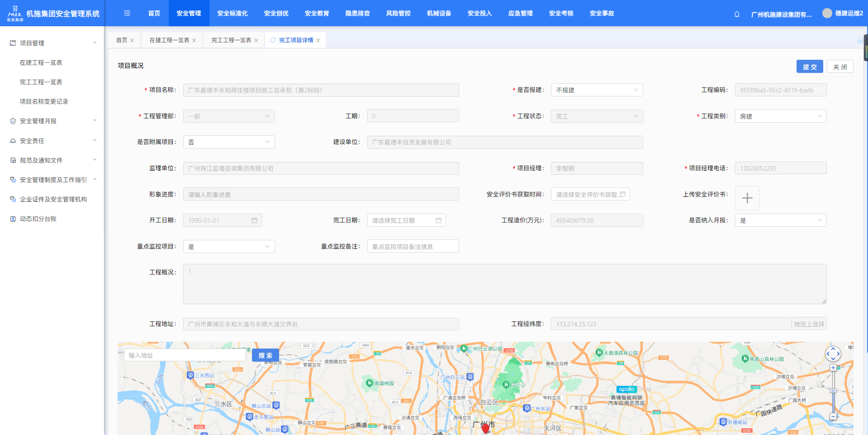Click the map pan compass control

click(x=833, y=354)
